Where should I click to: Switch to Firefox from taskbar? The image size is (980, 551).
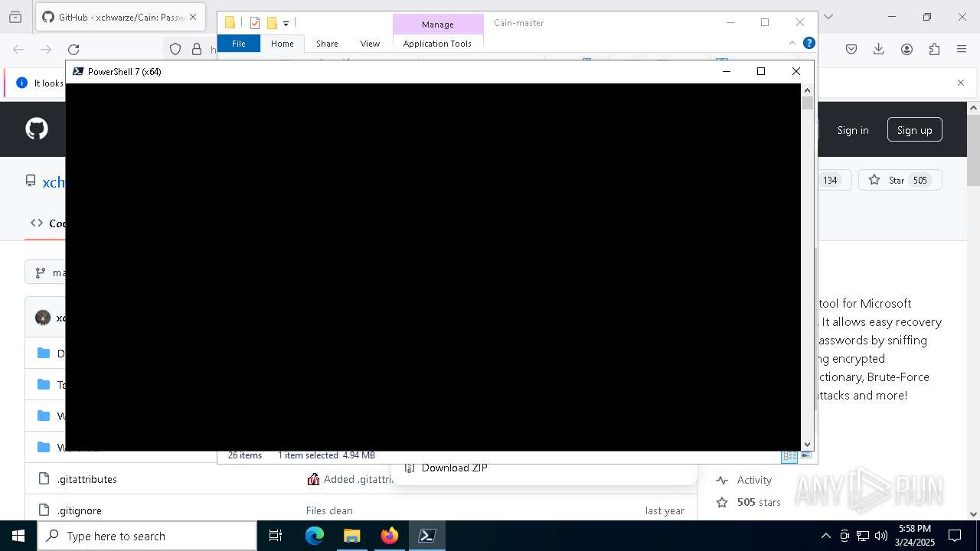point(389,536)
